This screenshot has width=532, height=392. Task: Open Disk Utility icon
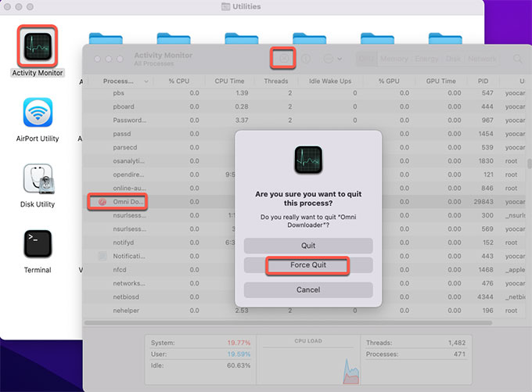[x=38, y=179]
